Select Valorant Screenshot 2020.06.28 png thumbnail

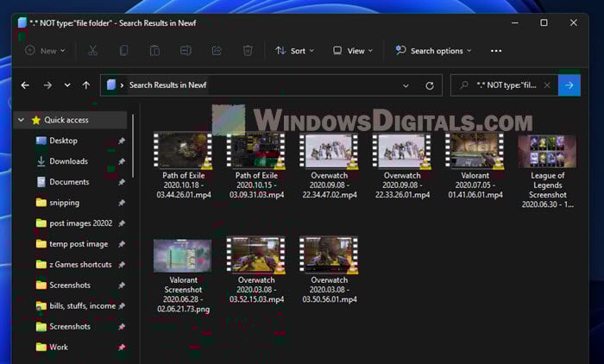coord(183,256)
